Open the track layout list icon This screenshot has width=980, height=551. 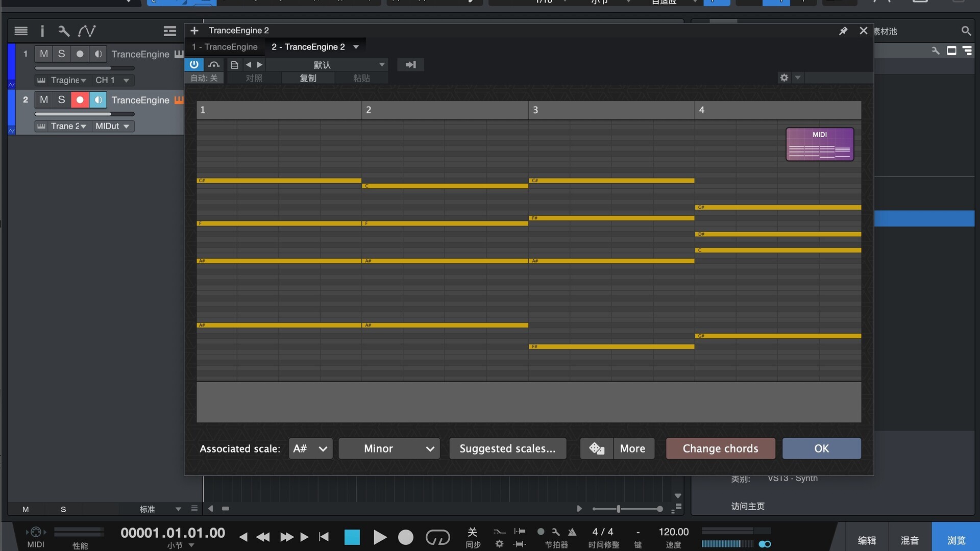click(x=170, y=31)
